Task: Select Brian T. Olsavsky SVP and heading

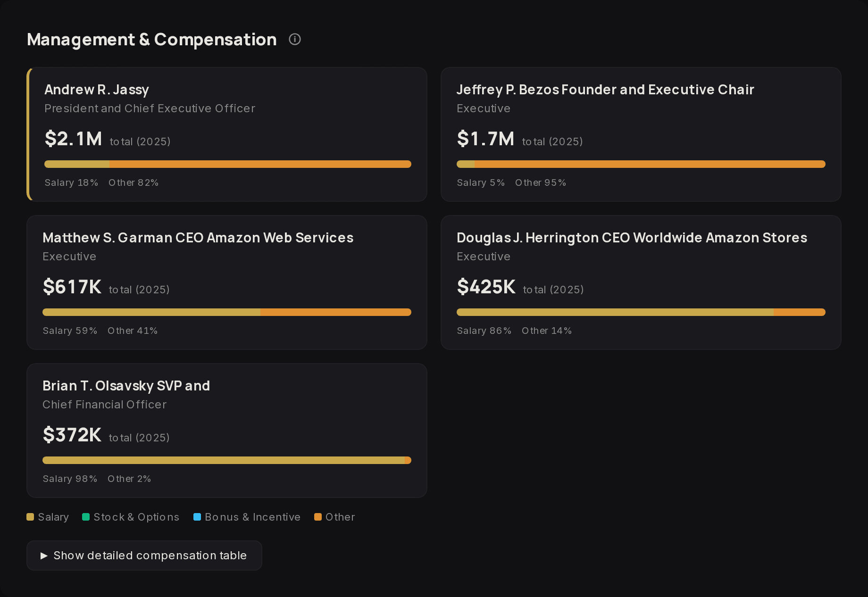Action: 126,386
